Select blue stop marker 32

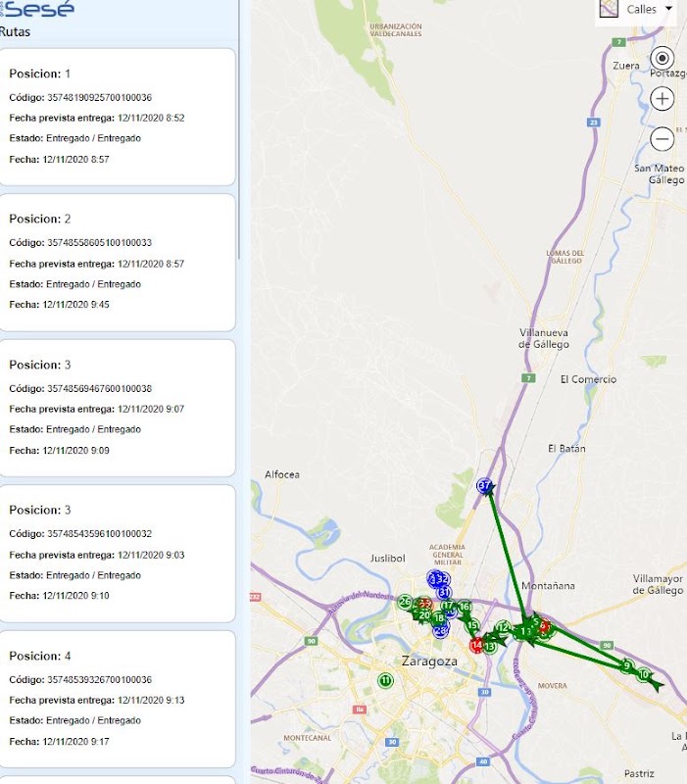[x=442, y=579]
